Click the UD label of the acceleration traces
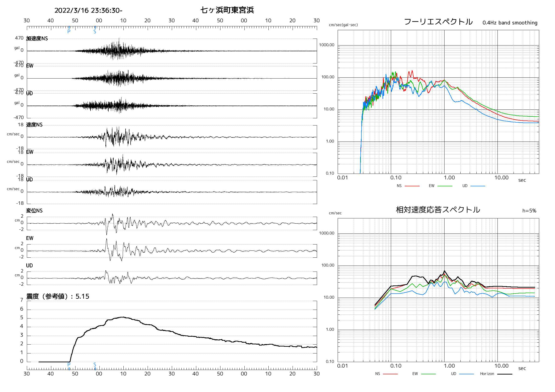Image resolution: width=555 pixels, height=392 pixels. pyautogui.click(x=29, y=93)
